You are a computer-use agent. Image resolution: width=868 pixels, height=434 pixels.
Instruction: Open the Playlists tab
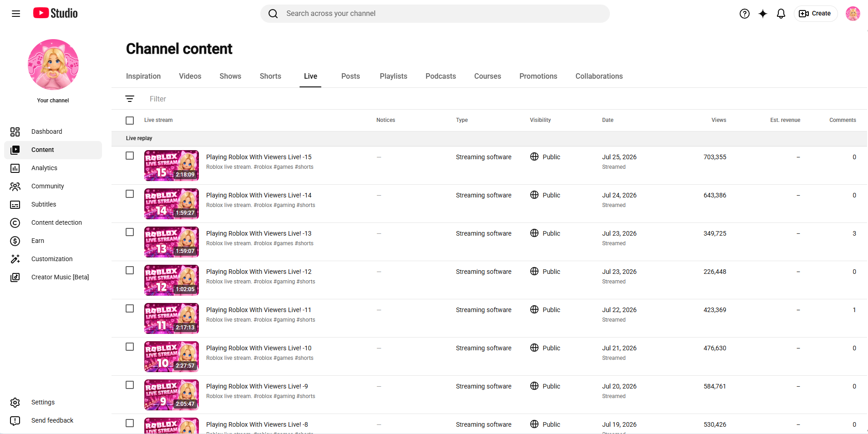[x=394, y=76]
